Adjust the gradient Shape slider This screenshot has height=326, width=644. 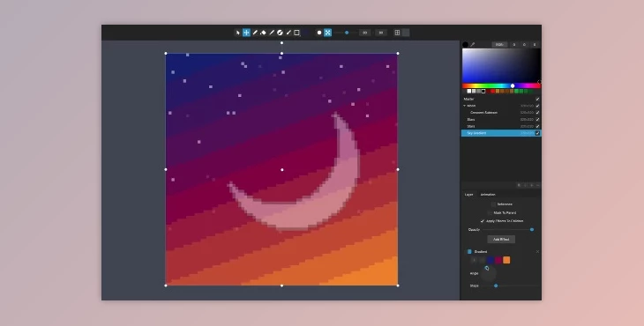496,285
